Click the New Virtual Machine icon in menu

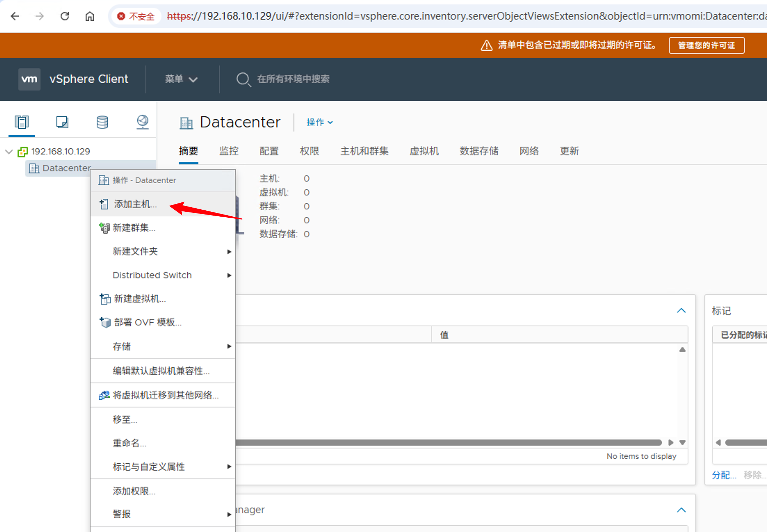105,299
